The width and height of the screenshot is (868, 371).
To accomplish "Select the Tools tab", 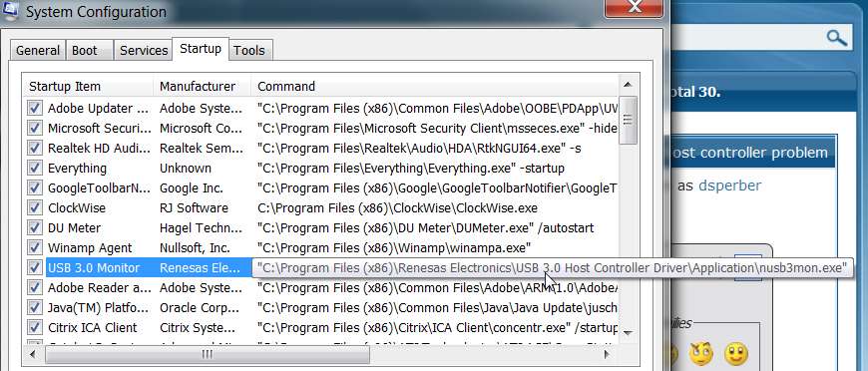I will pyautogui.click(x=249, y=50).
